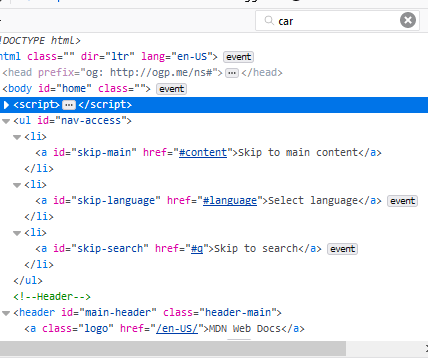Image resolution: width=428 pixels, height=362 pixels.
Task: Expand the collapsed head element ellipsis
Action: 232,73
